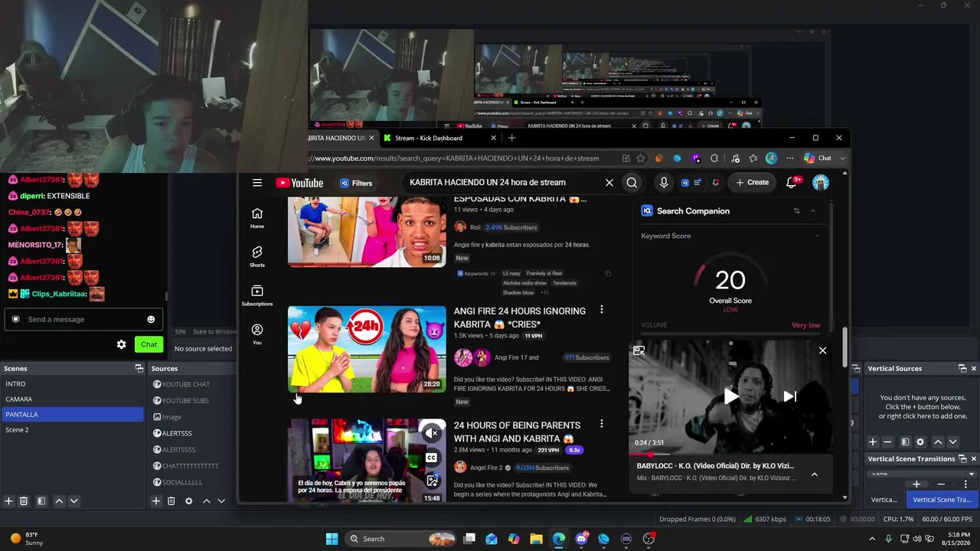Click the YouTube Create button
The width and height of the screenshot is (980, 551).
click(752, 183)
